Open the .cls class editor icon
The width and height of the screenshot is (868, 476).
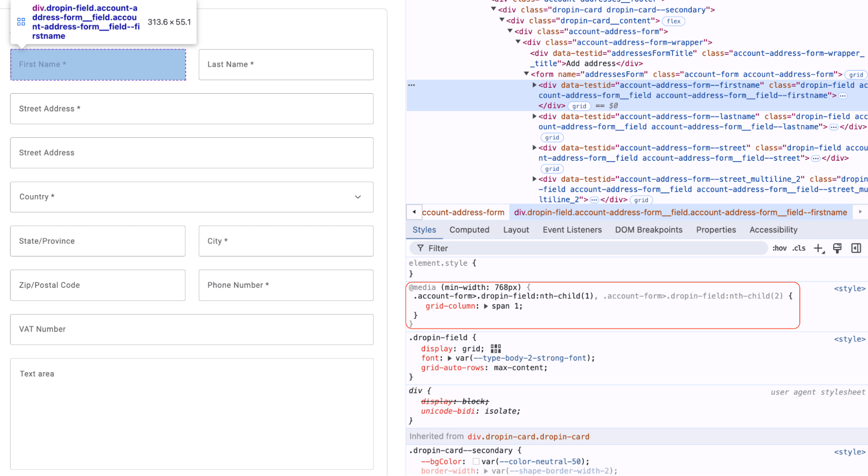point(799,248)
